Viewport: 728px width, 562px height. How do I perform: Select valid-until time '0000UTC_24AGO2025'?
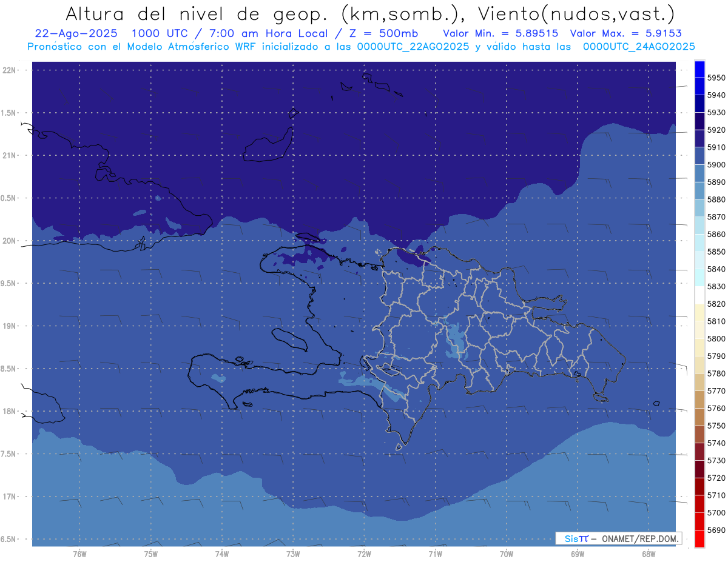pos(639,46)
